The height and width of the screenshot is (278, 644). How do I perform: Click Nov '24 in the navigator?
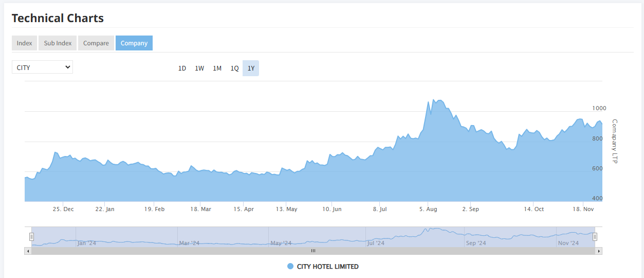[x=568, y=243]
